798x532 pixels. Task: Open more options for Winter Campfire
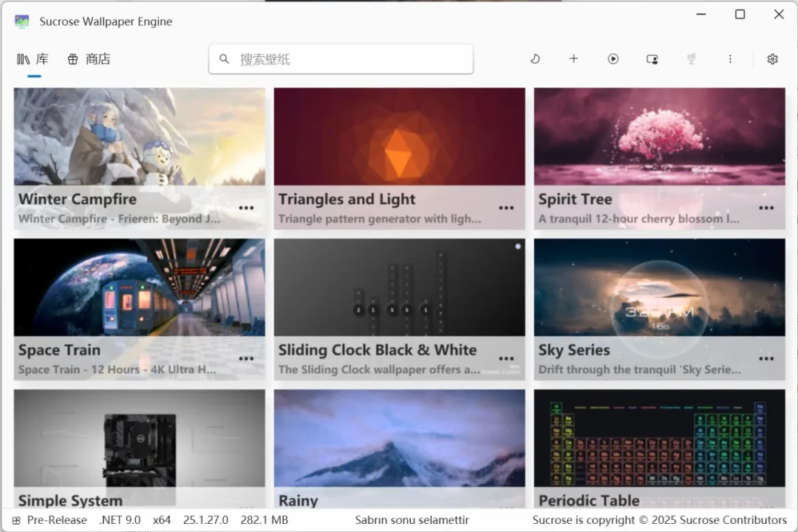click(246, 208)
